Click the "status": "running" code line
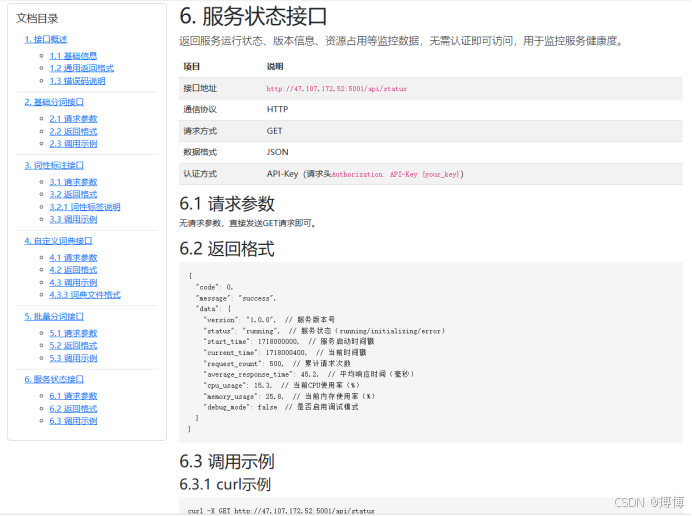This screenshot has width=692, height=516. [x=324, y=331]
